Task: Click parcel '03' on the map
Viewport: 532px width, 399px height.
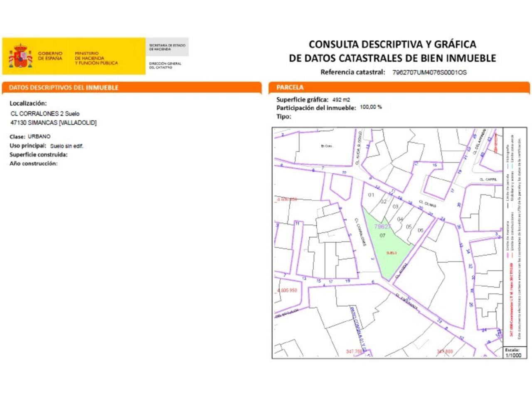Action: click(395, 206)
